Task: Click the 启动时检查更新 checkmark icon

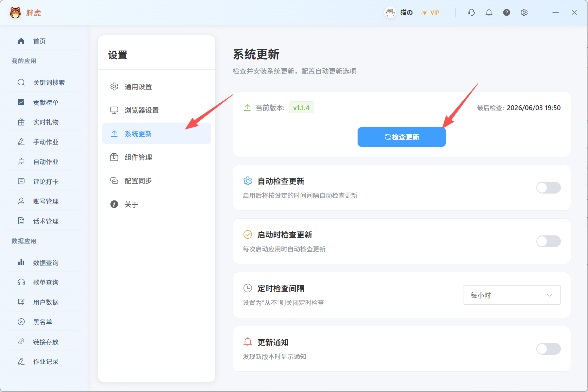Action: point(248,234)
